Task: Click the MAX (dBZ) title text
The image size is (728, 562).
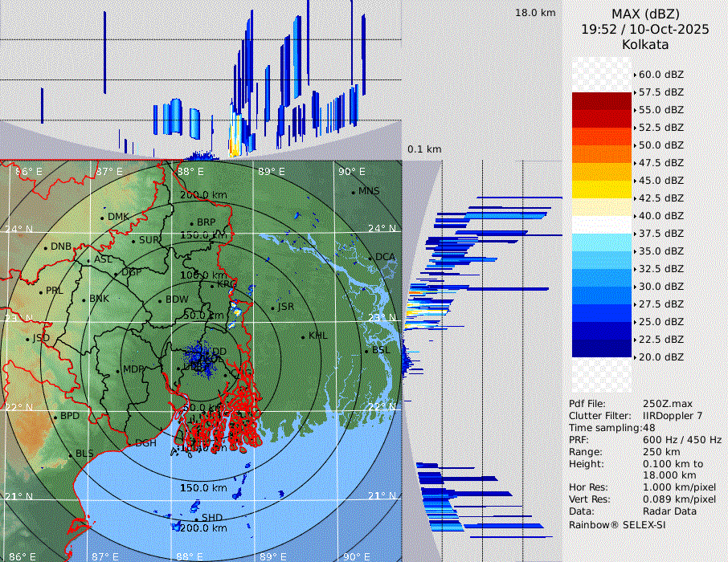Action: pyautogui.click(x=645, y=14)
